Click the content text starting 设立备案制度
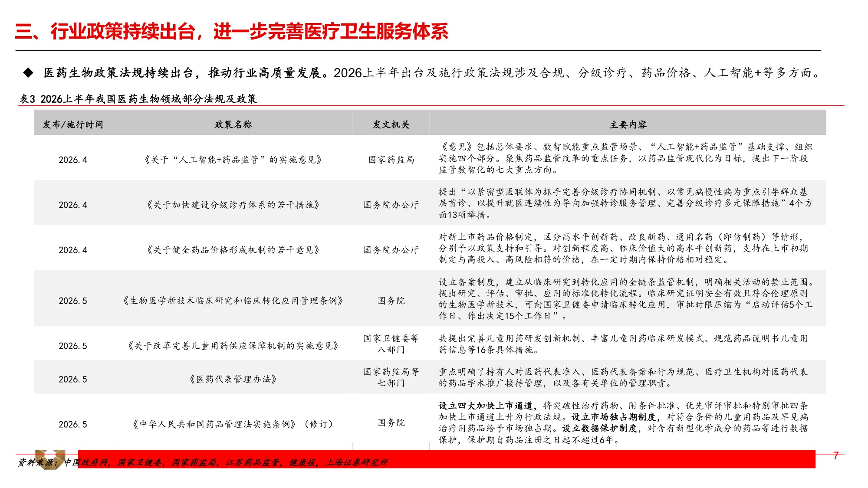The width and height of the screenshot is (868, 488). pos(627,299)
